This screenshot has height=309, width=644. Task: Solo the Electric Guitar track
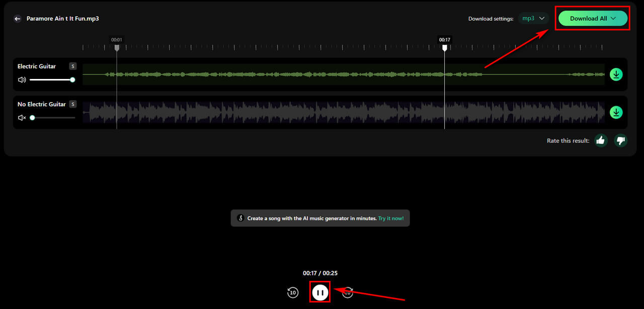click(x=72, y=66)
